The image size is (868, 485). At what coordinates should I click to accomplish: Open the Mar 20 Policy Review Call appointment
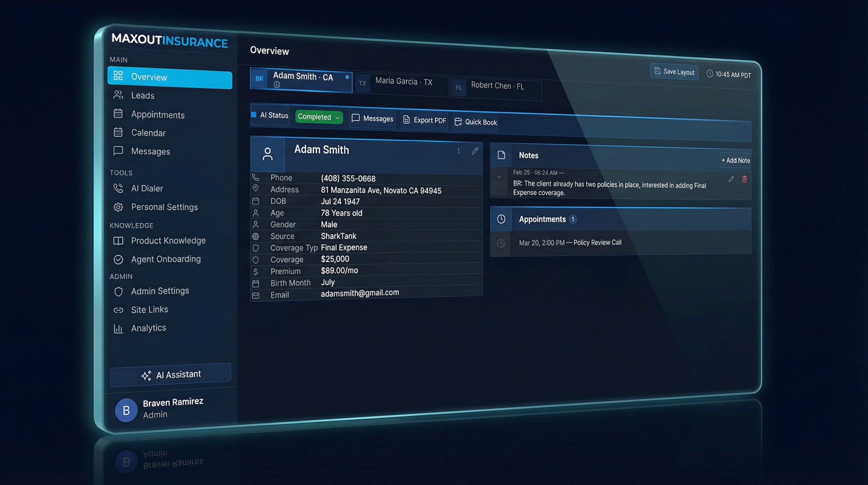(x=570, y=243)
